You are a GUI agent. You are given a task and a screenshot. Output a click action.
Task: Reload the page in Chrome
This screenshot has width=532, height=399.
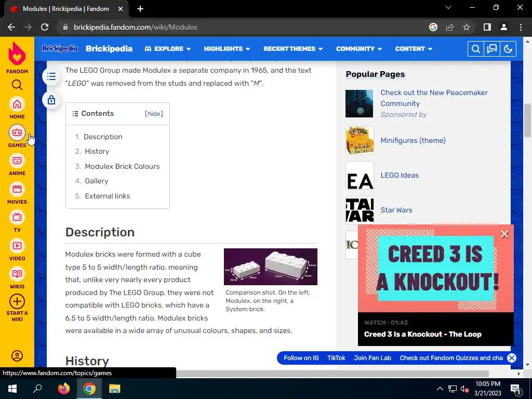[45, 27]
